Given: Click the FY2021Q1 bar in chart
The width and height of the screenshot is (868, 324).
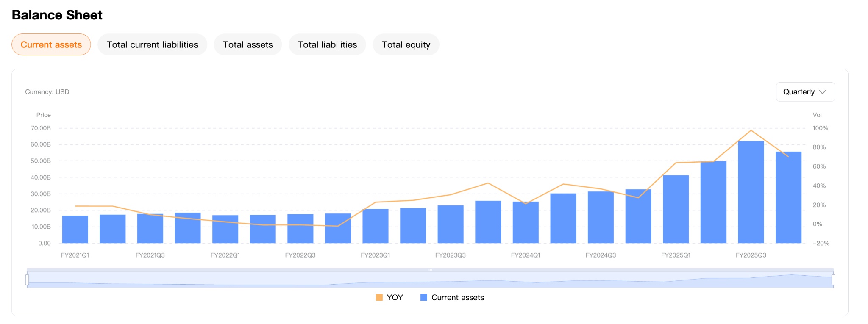Looking at the screenshot, I should click(x=75, y=230).
